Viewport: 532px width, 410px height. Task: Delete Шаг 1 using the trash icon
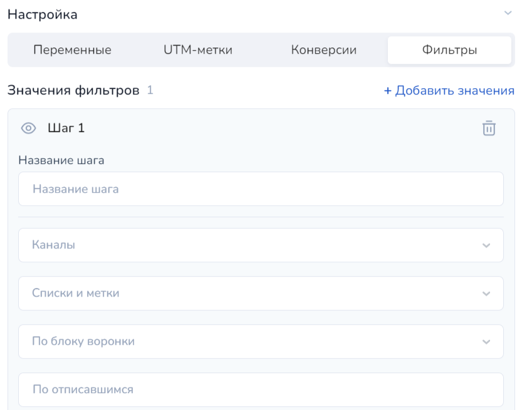point(489,128)
